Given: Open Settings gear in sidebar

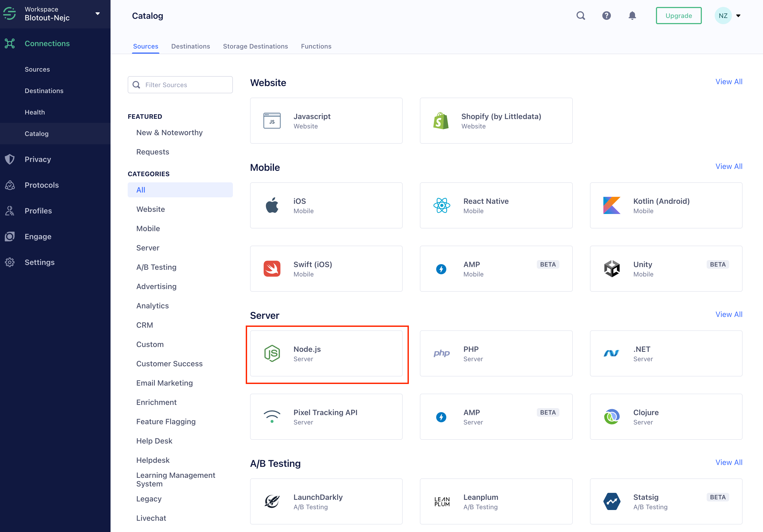Looking at the screenshot, I should click(10, 262).
